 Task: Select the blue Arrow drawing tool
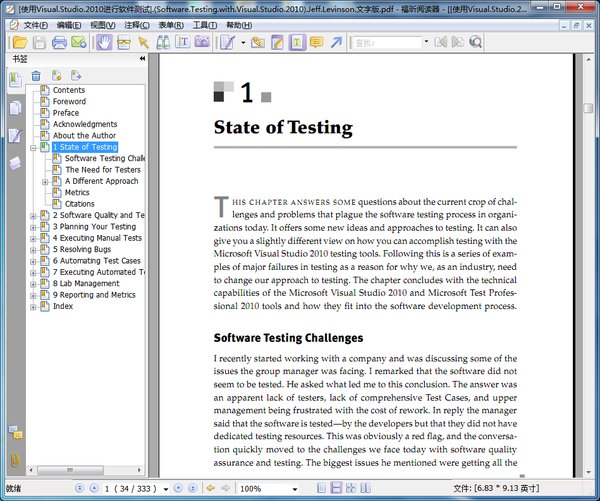pos(336,42)
